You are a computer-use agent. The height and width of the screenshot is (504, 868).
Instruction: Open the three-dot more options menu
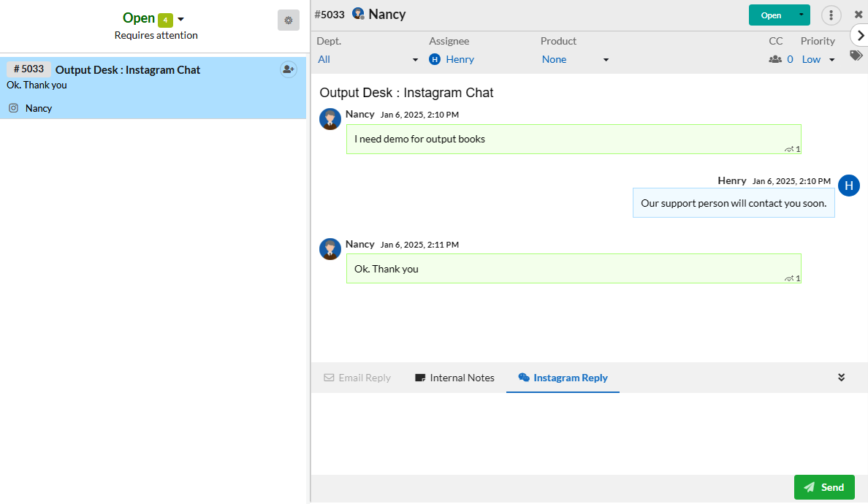tap(831, 15)
